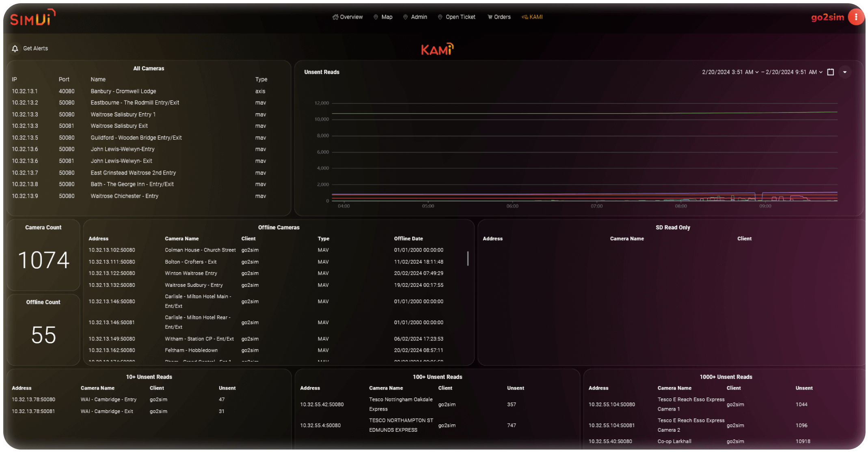Click Feltham - Hobbledown offline camera
This screenshot has width=868, height=452.
pyautogui.click(x=191, y=350)
